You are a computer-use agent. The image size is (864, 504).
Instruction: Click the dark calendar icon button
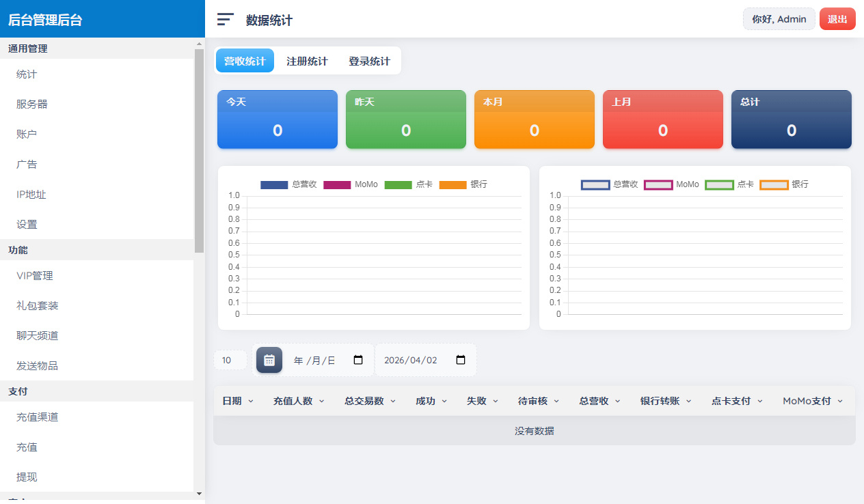[269, 360]
